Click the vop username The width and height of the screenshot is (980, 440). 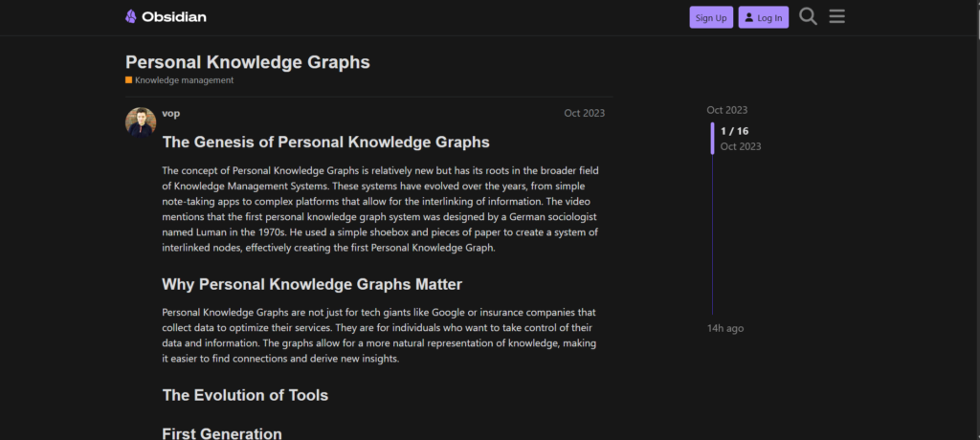click(170, 113)
